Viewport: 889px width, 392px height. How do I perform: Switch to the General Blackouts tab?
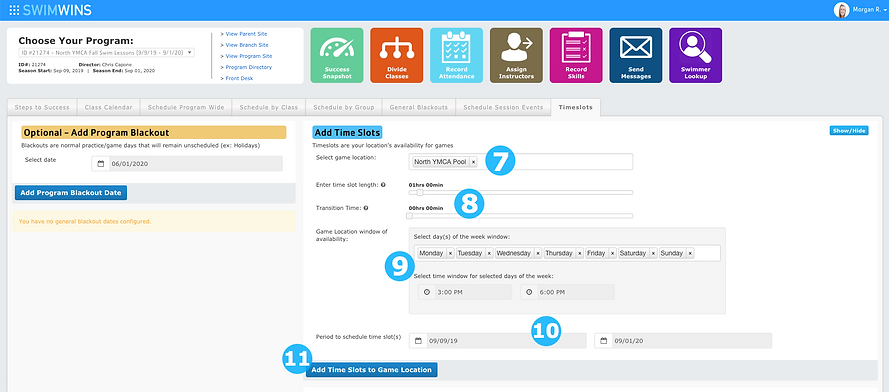click(419, 107)
